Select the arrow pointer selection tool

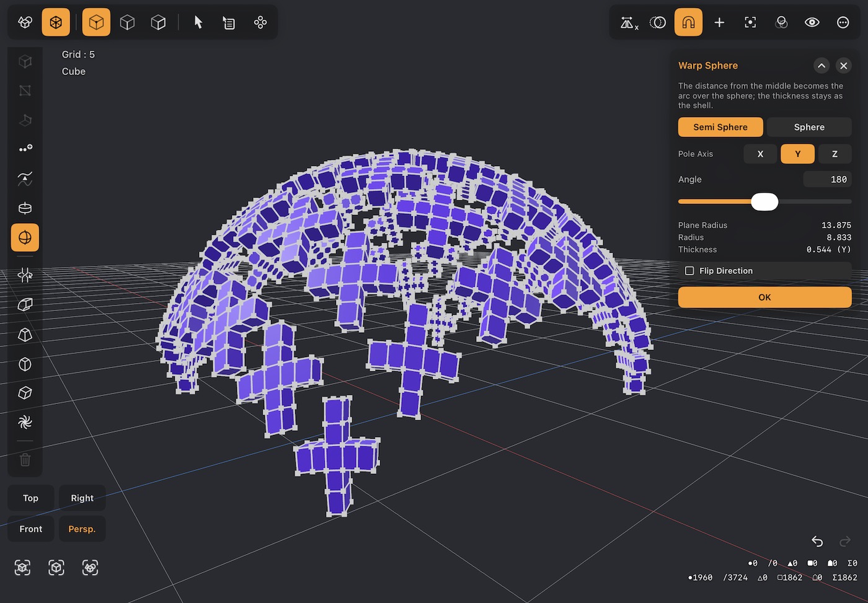198,22
